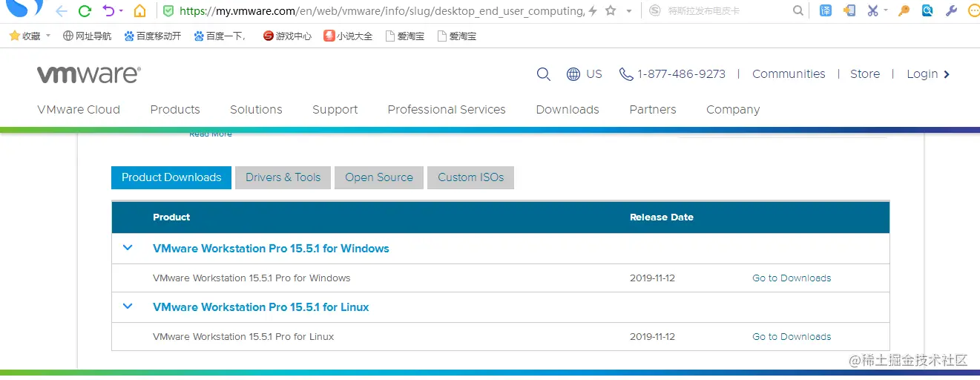The height and width of the screenshot is (380, 980).
Task: Click the 'VMware Workstation 15.5.1 Pro for Linux' row text
Action: [243, 337]
